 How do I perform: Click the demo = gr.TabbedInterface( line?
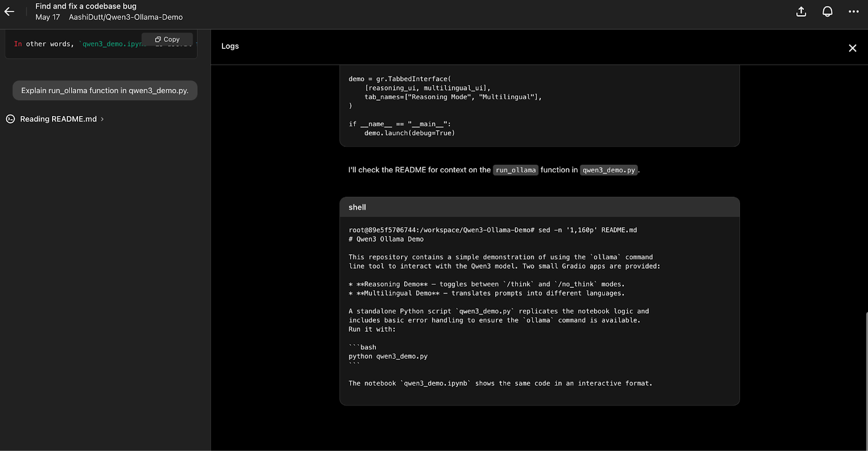(x=399, y=79)
